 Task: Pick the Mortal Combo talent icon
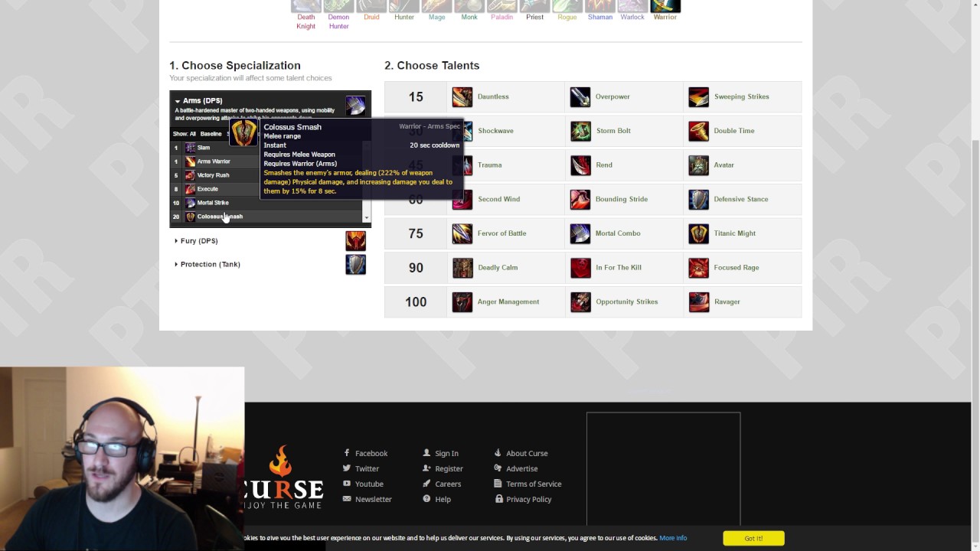[580, 233]
